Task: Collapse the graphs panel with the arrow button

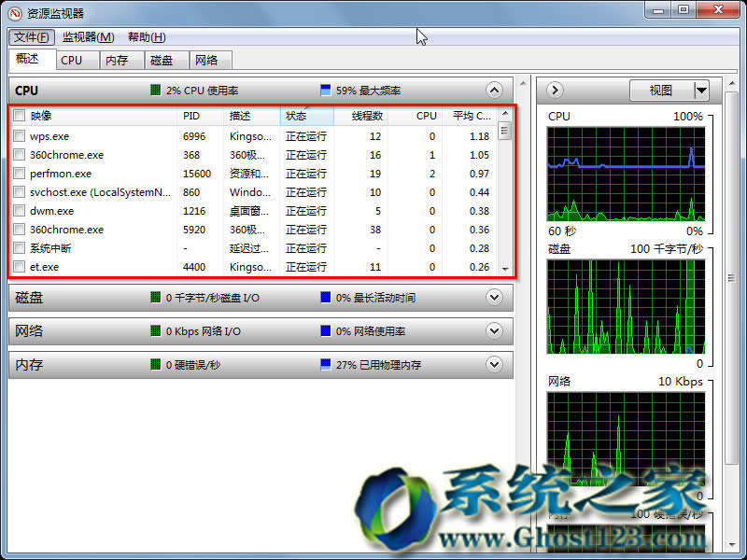Action: pyautogui.click(x=554, y=90)
